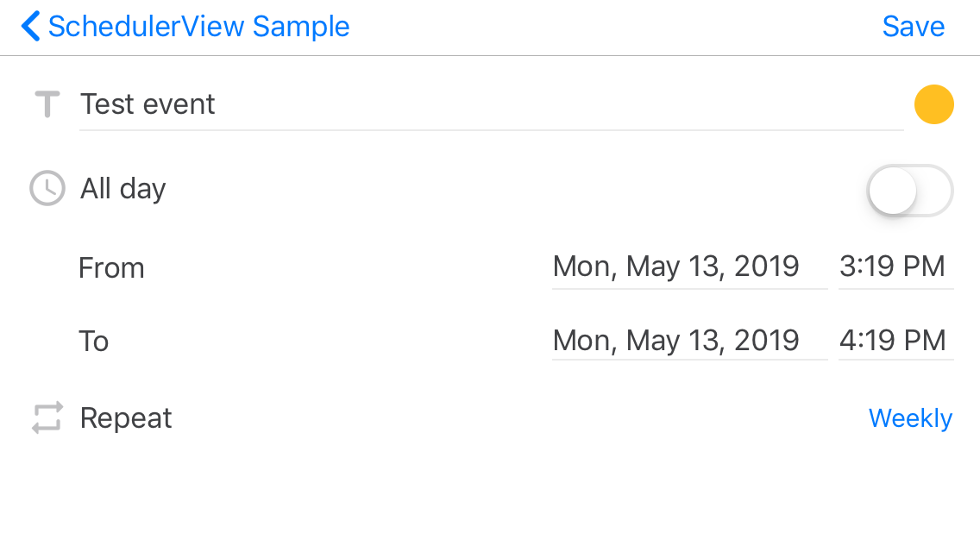This screenshot has height=552, width=980.
Task: Open the From date Mon, May 13, 2019
Action: point(689,267)
